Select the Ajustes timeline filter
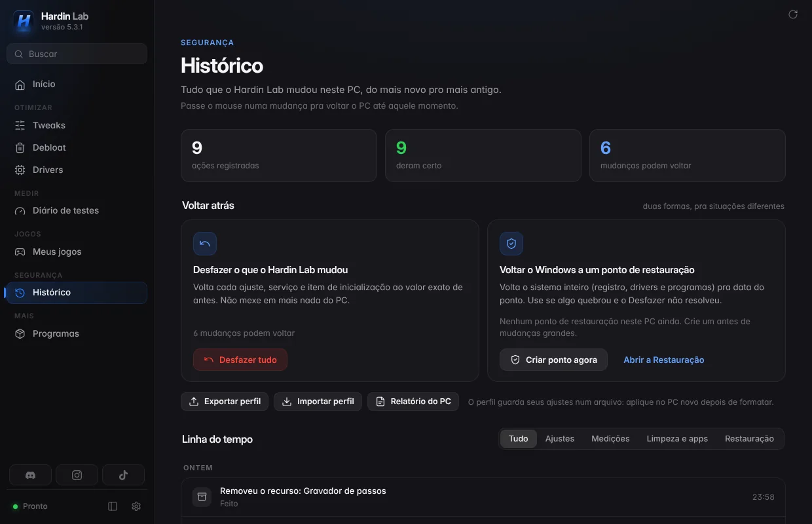The height and width of the screenshot is (524, 812). coord(560,439)
